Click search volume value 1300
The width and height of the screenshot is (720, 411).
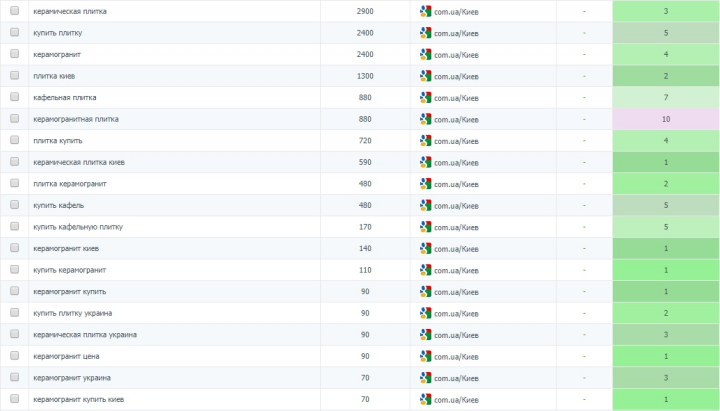point(365,76)
